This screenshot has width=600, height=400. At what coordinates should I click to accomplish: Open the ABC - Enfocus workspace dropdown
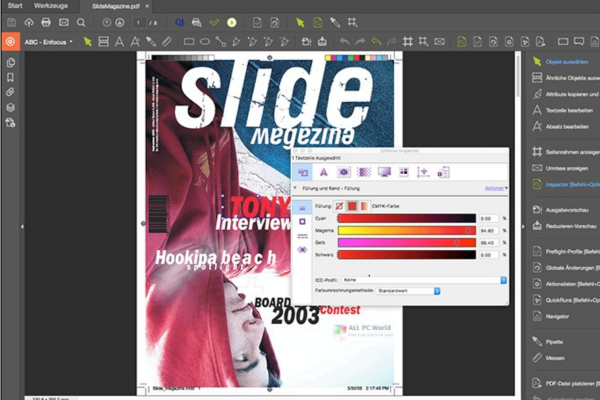coord(49,42)
